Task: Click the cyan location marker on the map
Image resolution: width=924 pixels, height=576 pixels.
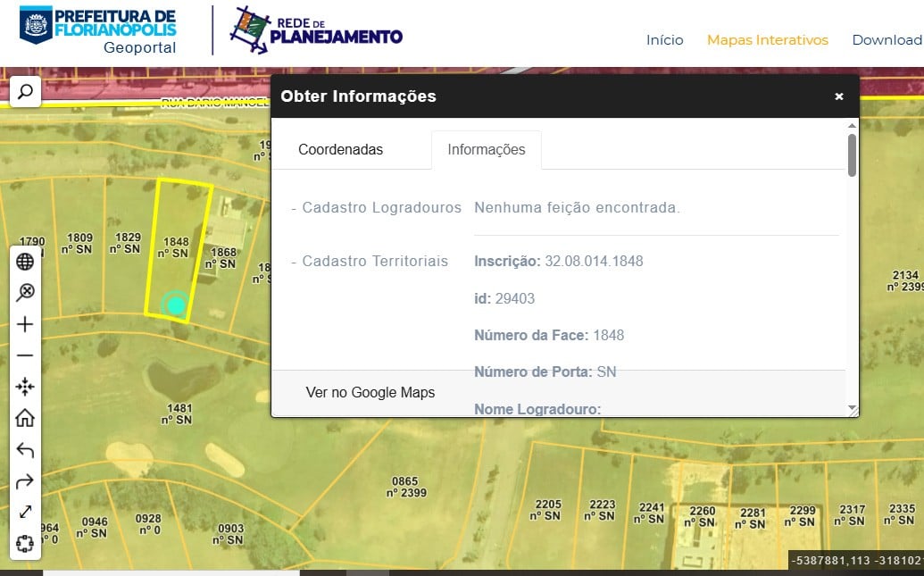Action: click(x=176, y=305)
